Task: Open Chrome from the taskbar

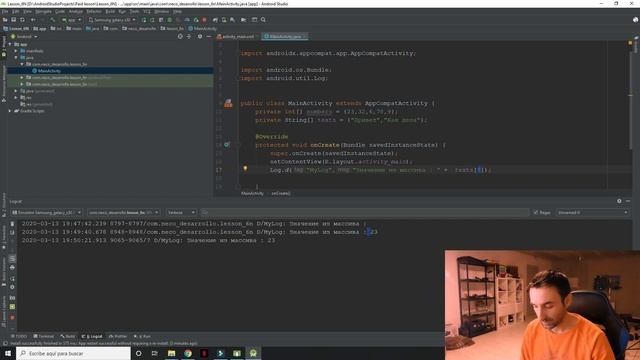Action: pyautogui.click(x=188, y=353)
